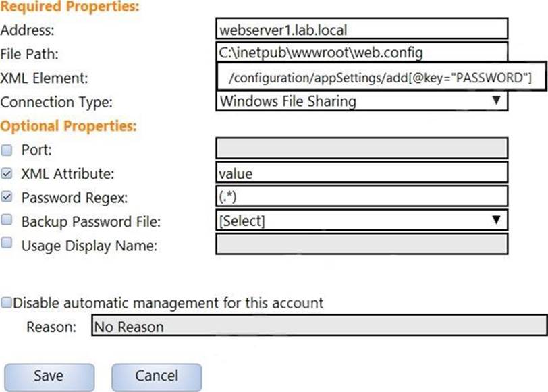Image resolution: width=548 pixels, height=392 pixels.
Task: Open the Connection Type dropdown
Action: 361,101
